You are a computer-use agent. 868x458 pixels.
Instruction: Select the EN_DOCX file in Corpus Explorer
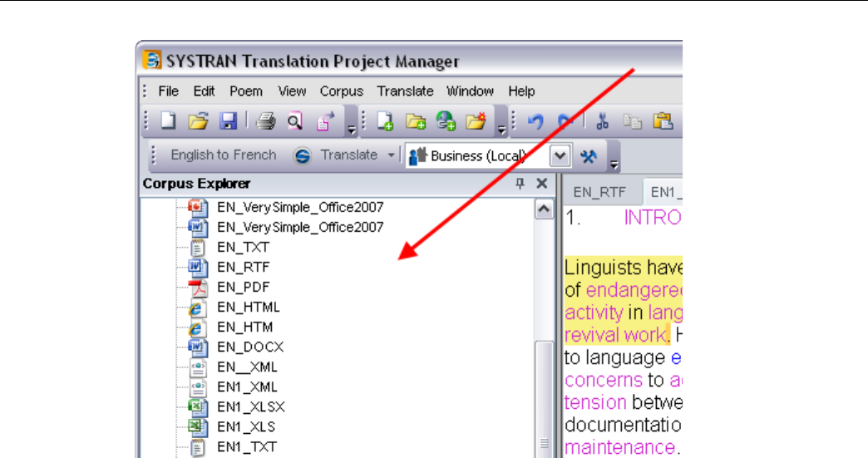coord(250,347)
